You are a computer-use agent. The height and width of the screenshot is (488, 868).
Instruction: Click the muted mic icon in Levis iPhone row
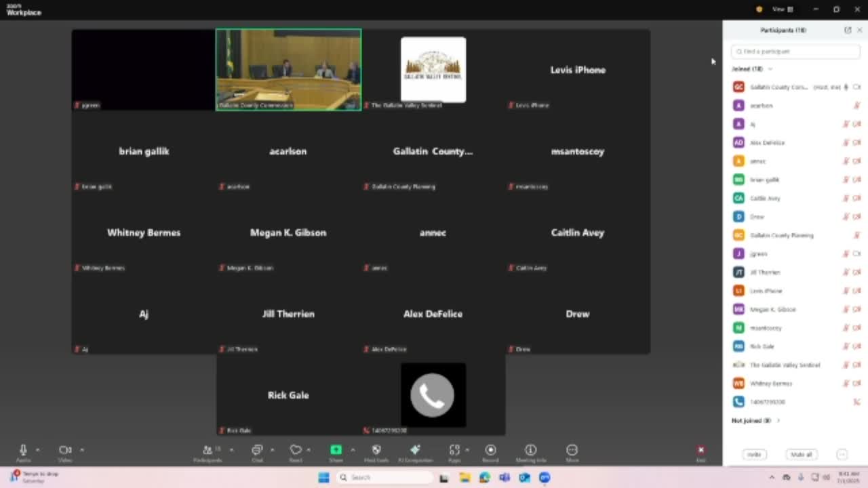pyautogui.click(x=846, y=291)
